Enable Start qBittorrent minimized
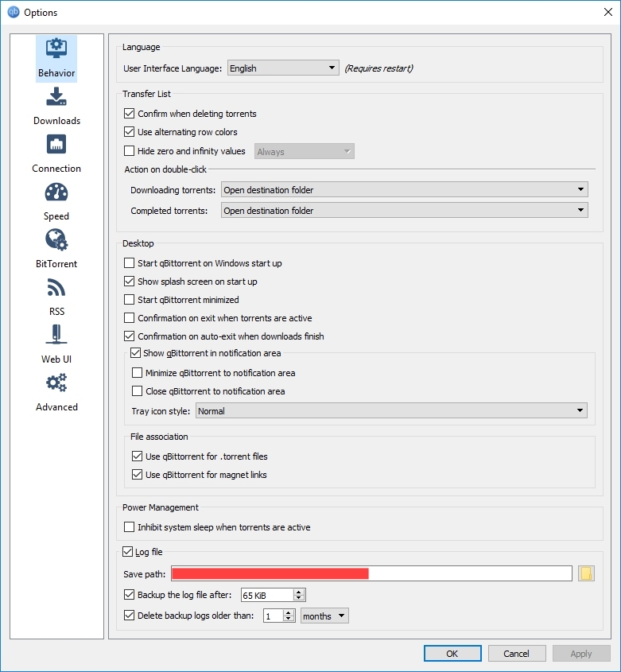The height and width of the screenshot is (672, 621). point(129,300)
